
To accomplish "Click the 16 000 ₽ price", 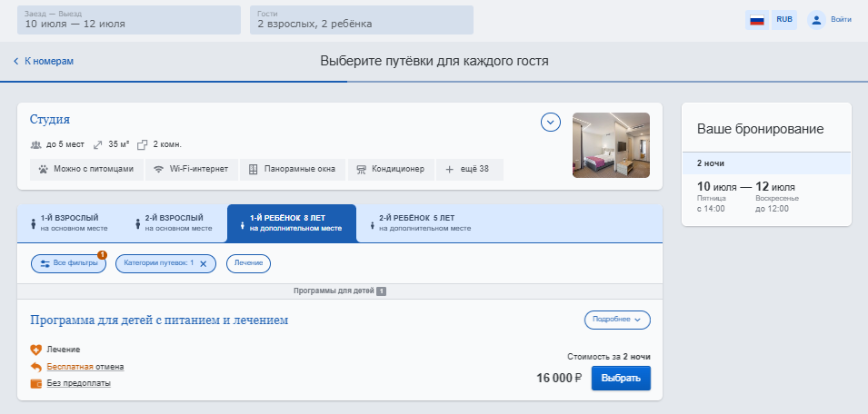I will pos(559,379).
